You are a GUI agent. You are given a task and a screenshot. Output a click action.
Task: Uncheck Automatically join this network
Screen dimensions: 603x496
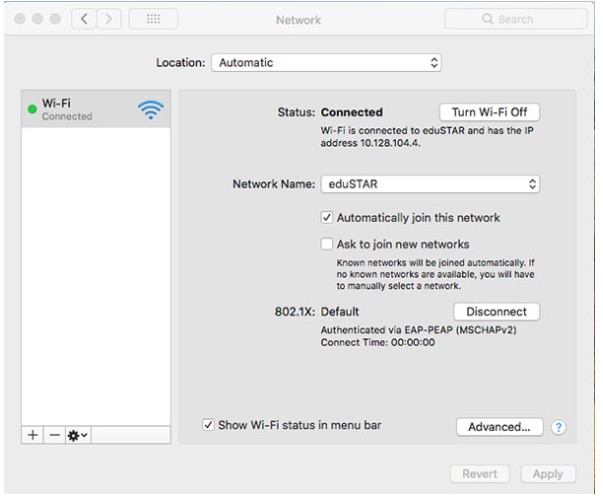coord(326,217)
